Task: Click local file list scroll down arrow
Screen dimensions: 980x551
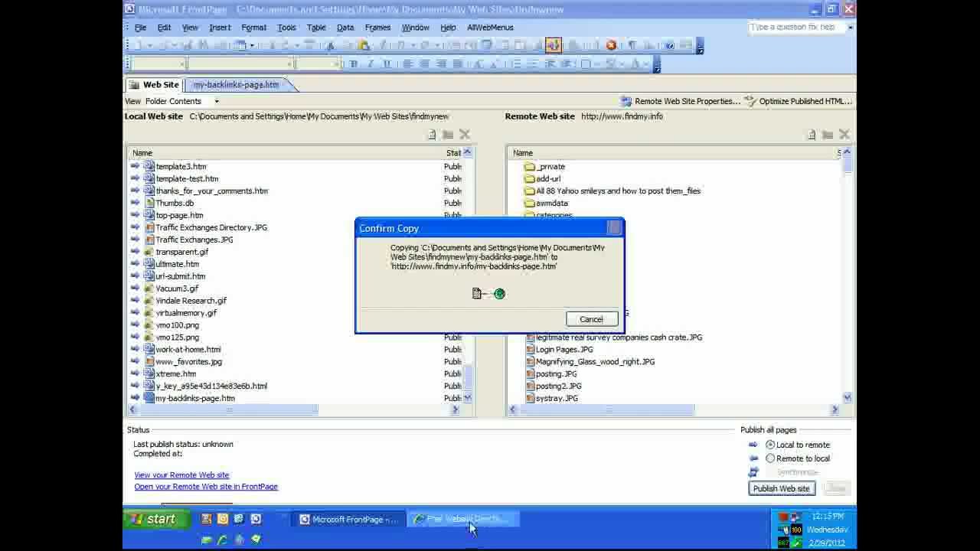Action: click(x=468, y=398)
